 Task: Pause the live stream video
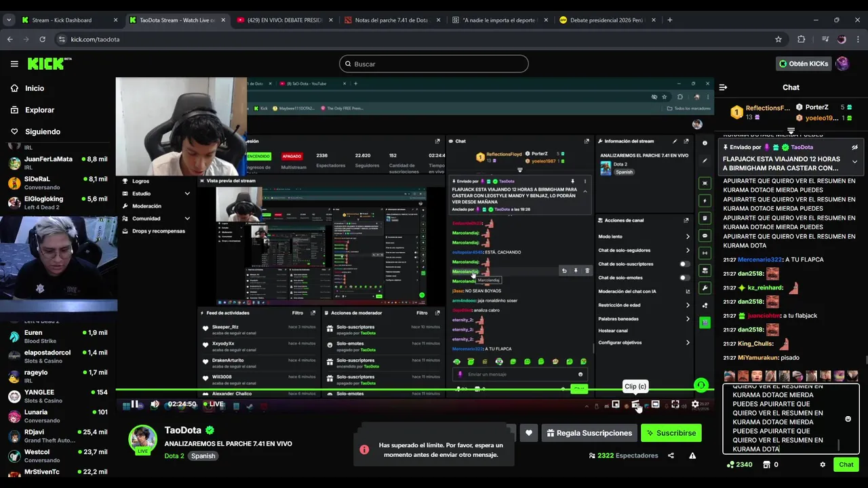coord(135,405)
